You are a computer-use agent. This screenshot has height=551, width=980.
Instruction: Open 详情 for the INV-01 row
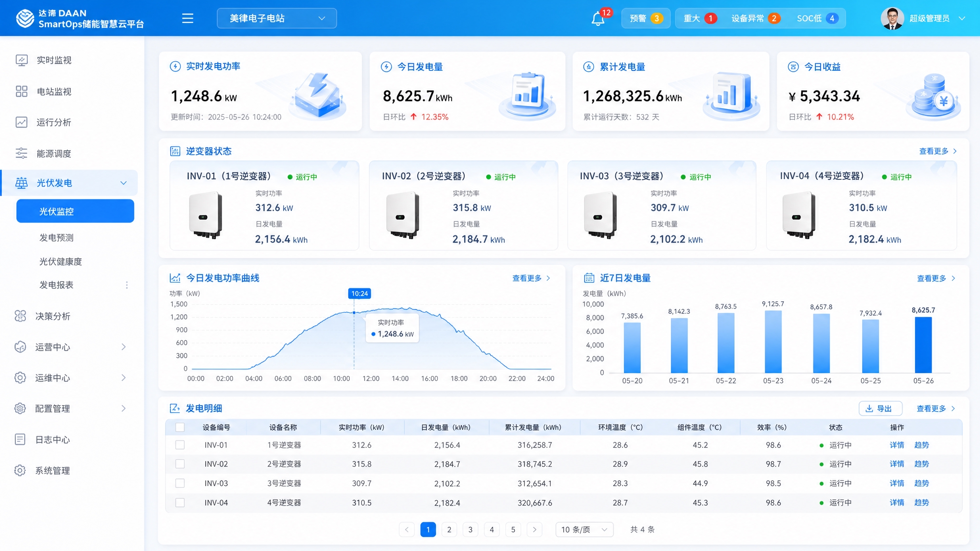click(897, 445)
